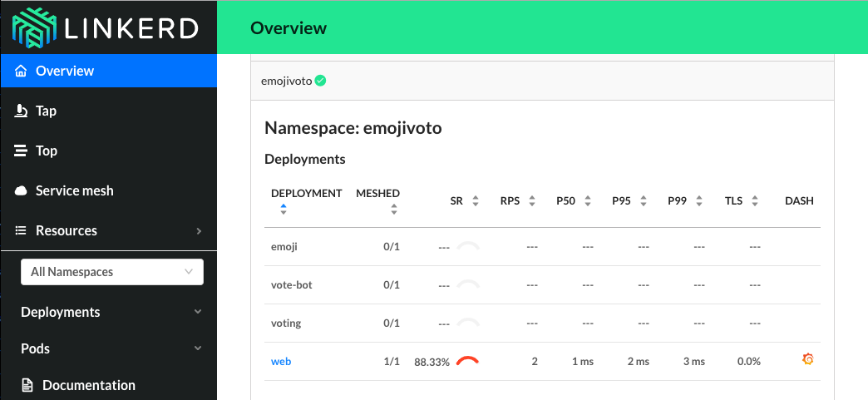Expand the Pods sidebar section
868x400 pixels.
[x=197, y=348]
